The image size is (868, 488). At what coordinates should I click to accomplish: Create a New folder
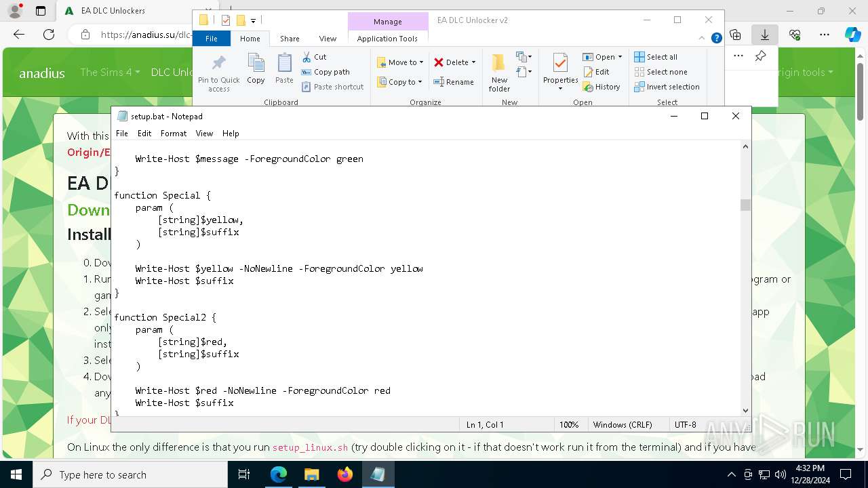(x=499, y=73)
